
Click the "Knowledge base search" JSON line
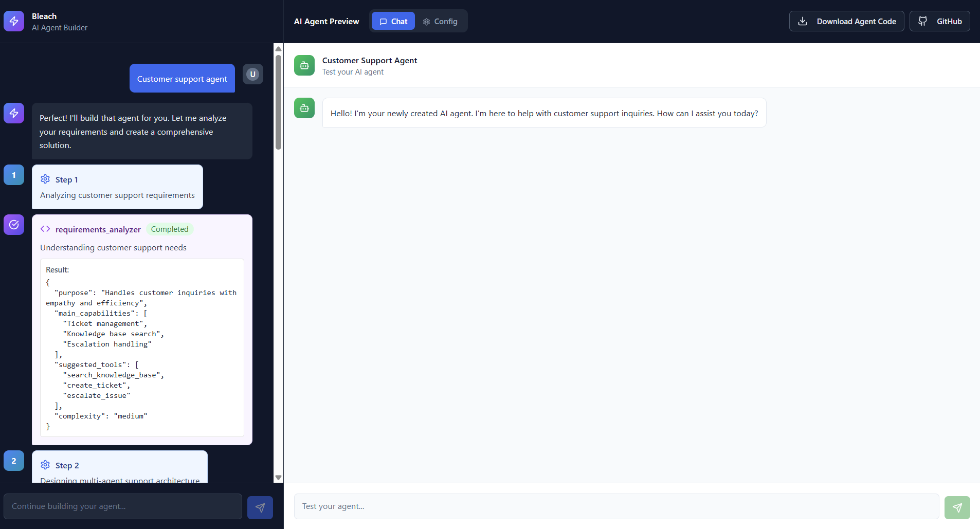click(114, 334)
